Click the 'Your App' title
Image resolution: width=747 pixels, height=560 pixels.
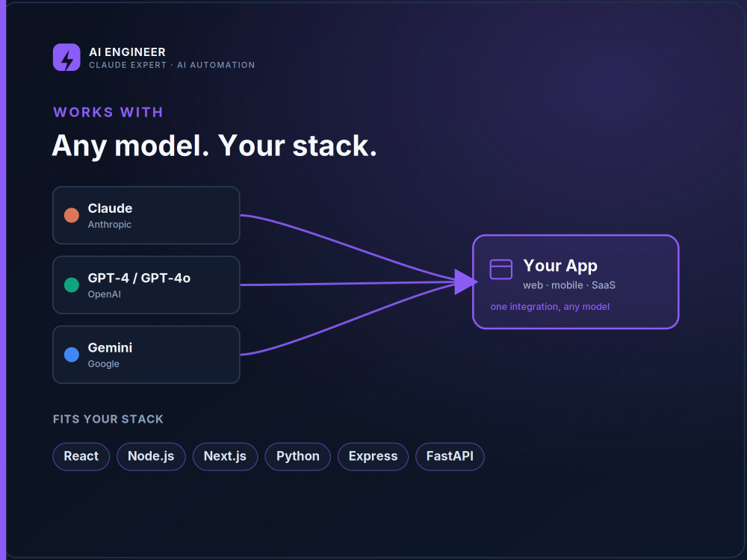click(x=560, y=267)
